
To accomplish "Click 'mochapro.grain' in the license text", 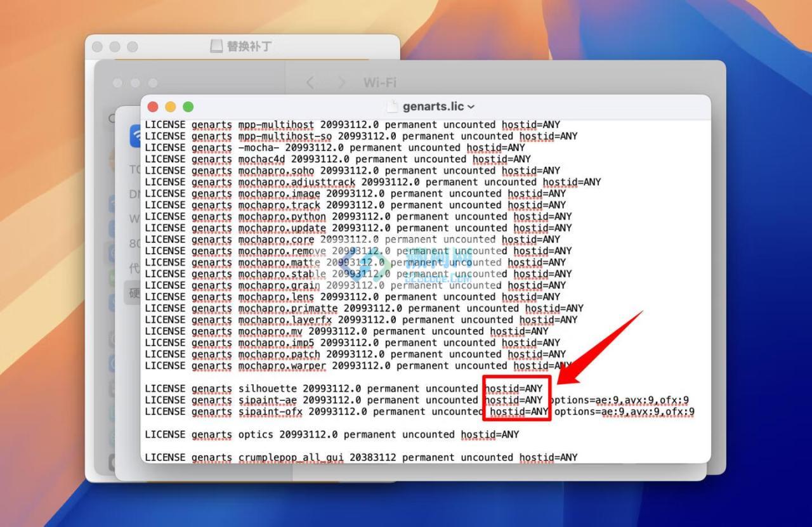I will click(x=279, y=285).
